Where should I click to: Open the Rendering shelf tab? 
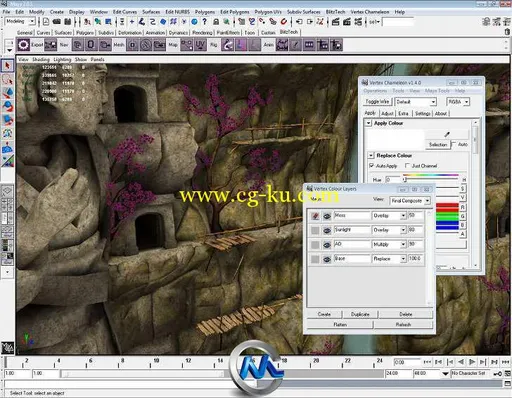point(202,33)
